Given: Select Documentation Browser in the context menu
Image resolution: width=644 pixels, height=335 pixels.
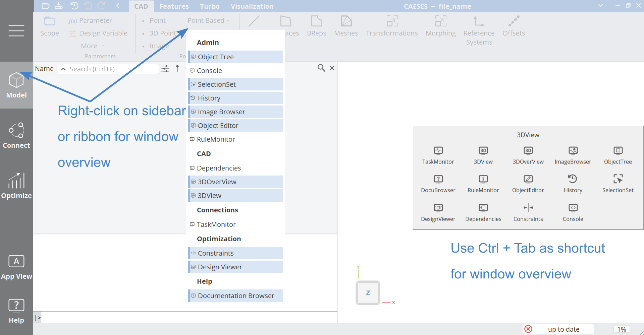Looking at the screenshot, I should [x=235, y=296].
